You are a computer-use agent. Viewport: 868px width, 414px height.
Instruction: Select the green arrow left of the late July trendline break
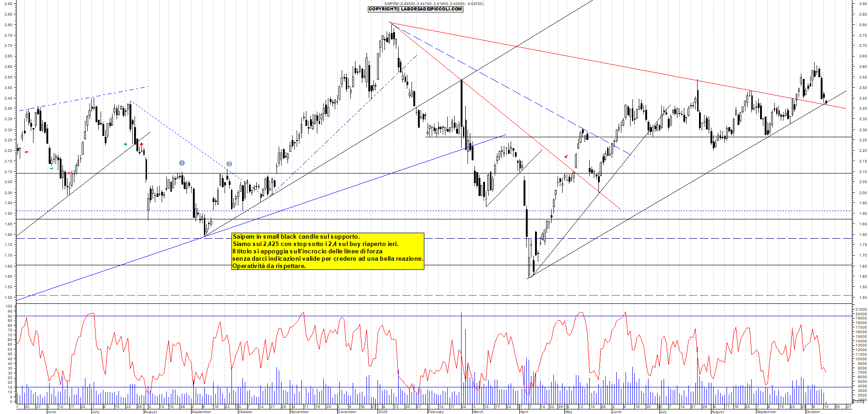tap(125, 144)
